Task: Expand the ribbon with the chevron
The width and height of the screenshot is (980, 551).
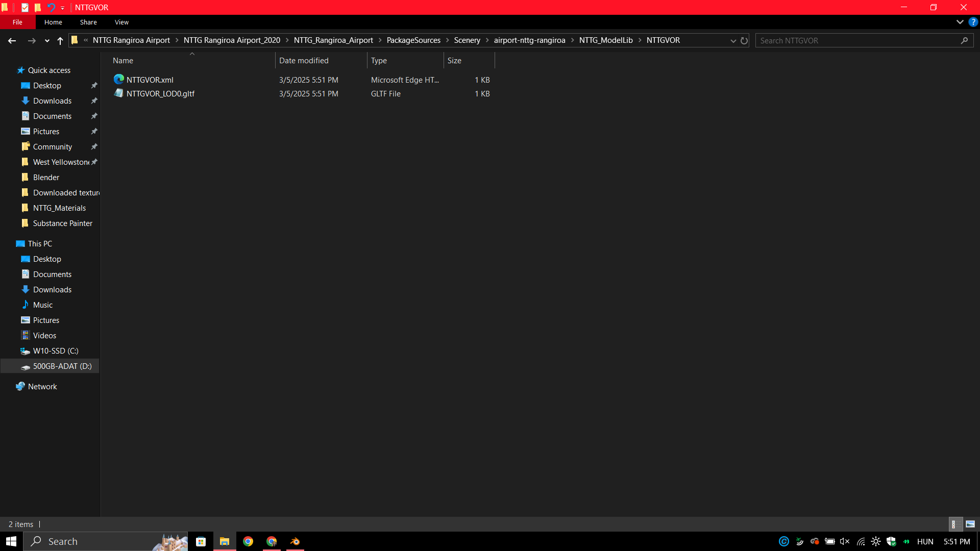Action: [x=960, y=22]
